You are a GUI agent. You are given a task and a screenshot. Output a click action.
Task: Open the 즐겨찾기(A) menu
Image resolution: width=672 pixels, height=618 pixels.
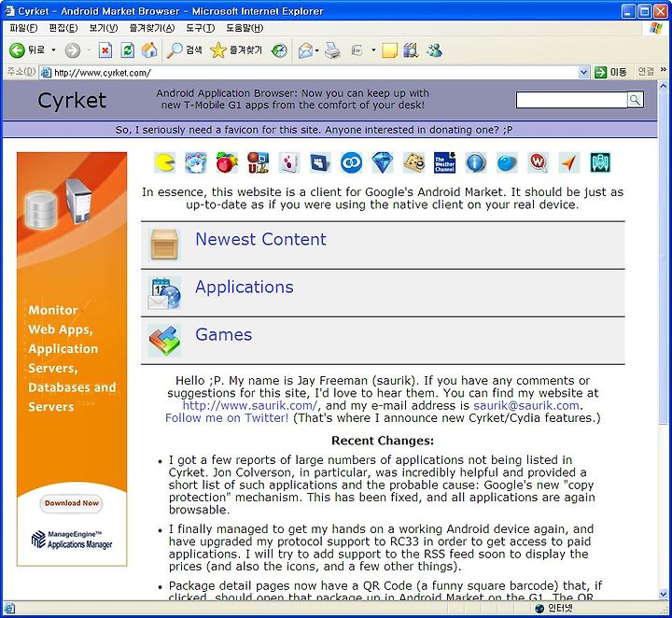[x=152, y=28]
